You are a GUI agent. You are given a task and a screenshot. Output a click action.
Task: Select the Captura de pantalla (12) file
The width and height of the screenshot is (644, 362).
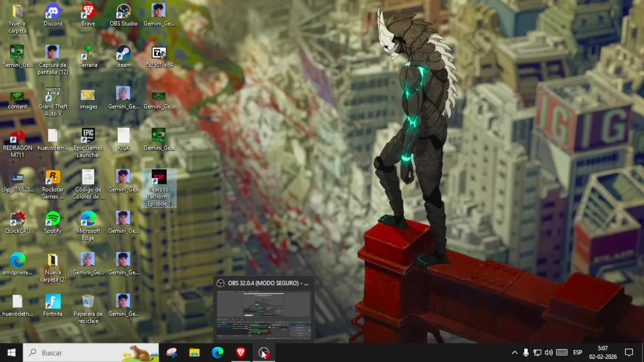(53, 60)
